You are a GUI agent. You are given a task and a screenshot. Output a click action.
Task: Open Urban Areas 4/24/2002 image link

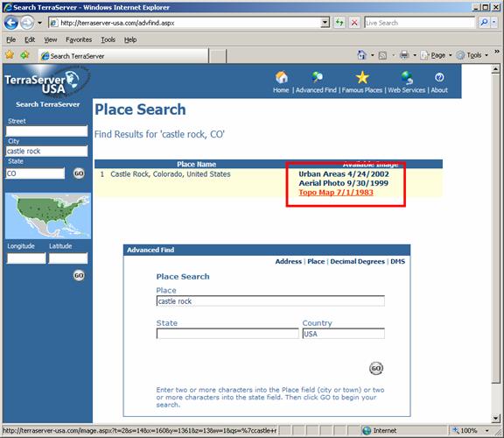click(x=344, y=174)
